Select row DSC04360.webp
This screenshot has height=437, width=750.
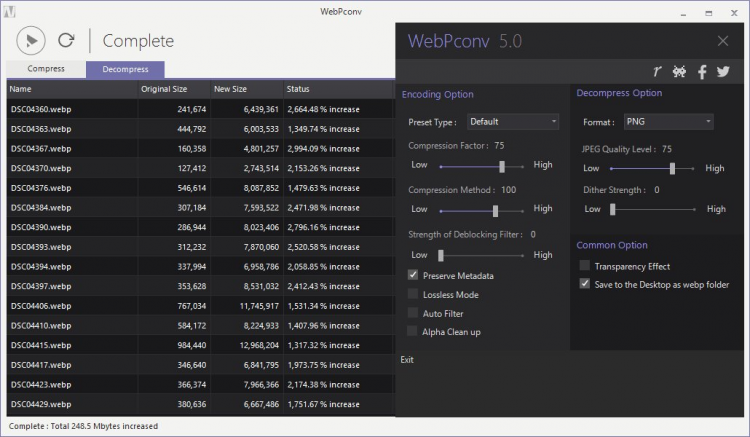(201, 109)
